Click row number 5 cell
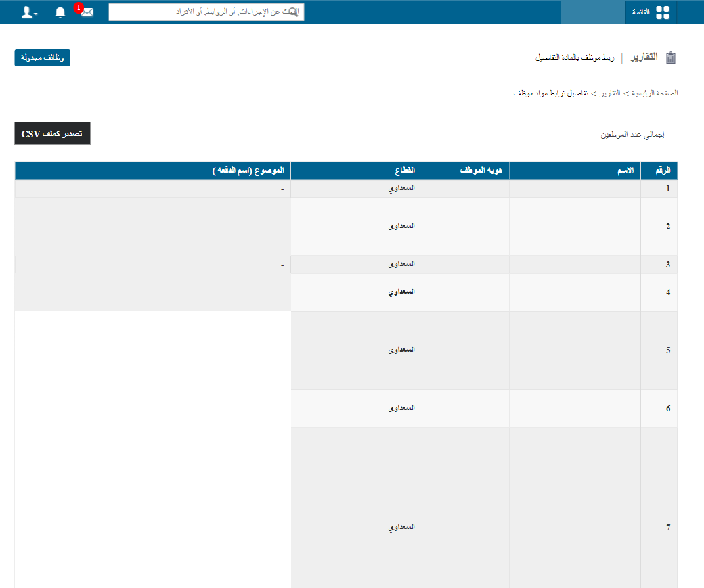This screenshot has height=588, width=704. (659, 350)
